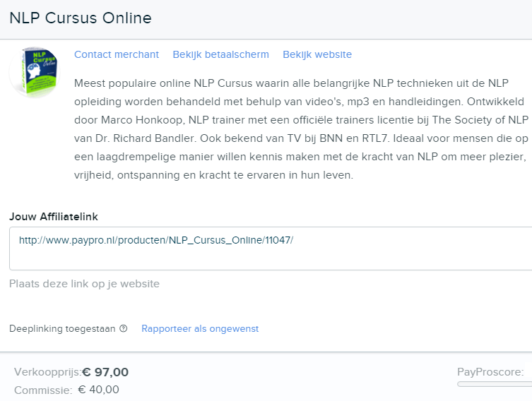532x401 pixels.
Task: Click the NLP Cursus Online title heading
Action: click(x=81, y=18)
